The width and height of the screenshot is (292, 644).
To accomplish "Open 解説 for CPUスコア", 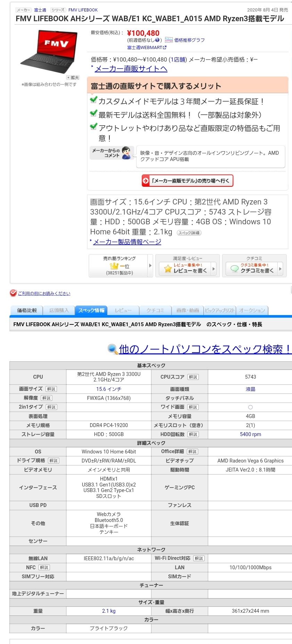I will coord(193,377).
